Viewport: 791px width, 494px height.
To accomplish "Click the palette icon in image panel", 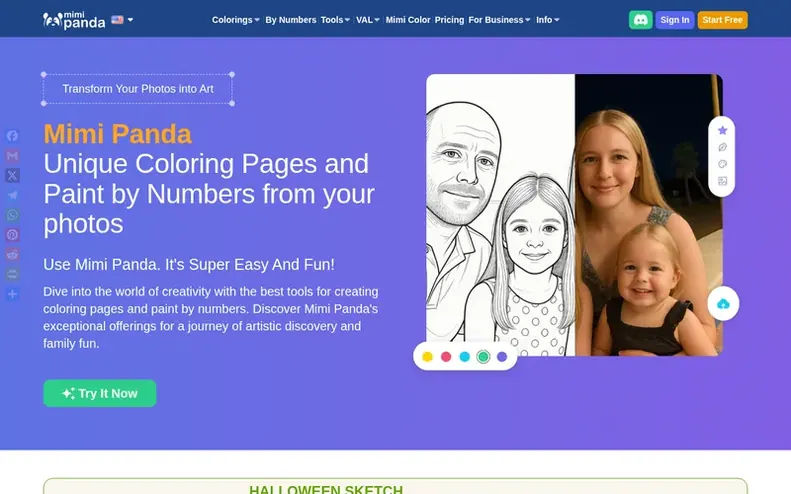I will (x=722, y=164).
